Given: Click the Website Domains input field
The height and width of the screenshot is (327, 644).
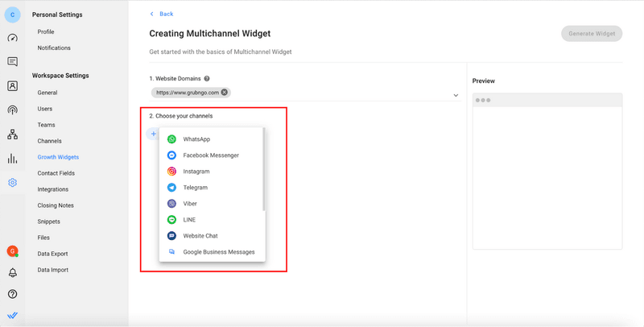Looking at the screenshot, I should 305,93.
